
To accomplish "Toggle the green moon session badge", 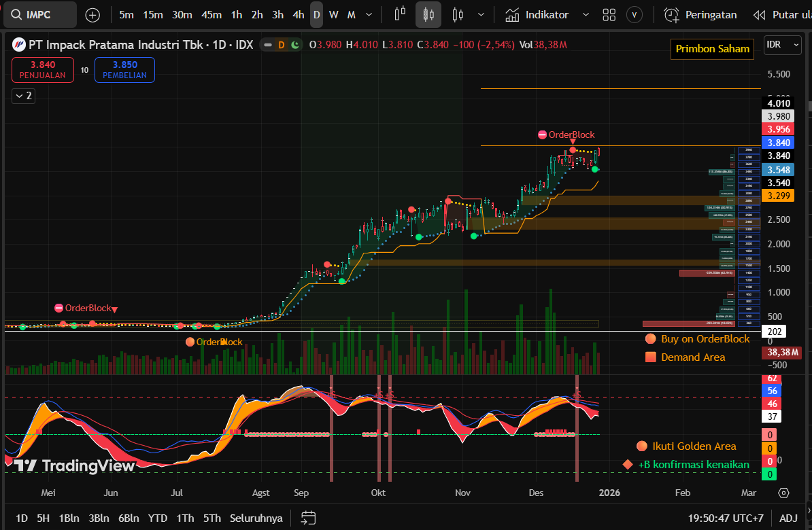I will pyautogui.click(x=294, y=45).
